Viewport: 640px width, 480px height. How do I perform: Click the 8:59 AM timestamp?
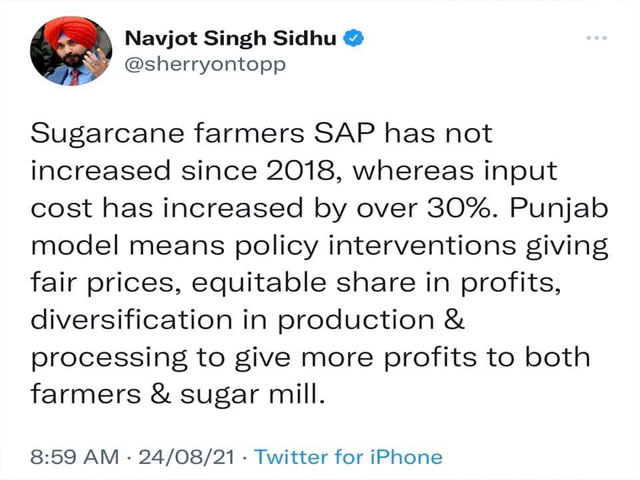75,457
